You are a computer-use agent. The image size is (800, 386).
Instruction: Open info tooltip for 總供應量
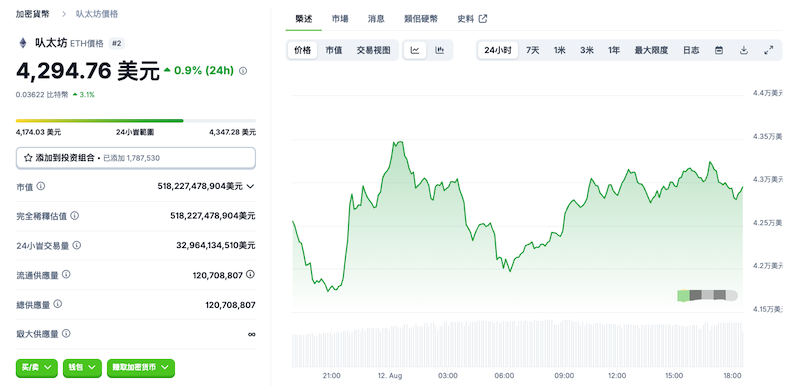(58, 304)
